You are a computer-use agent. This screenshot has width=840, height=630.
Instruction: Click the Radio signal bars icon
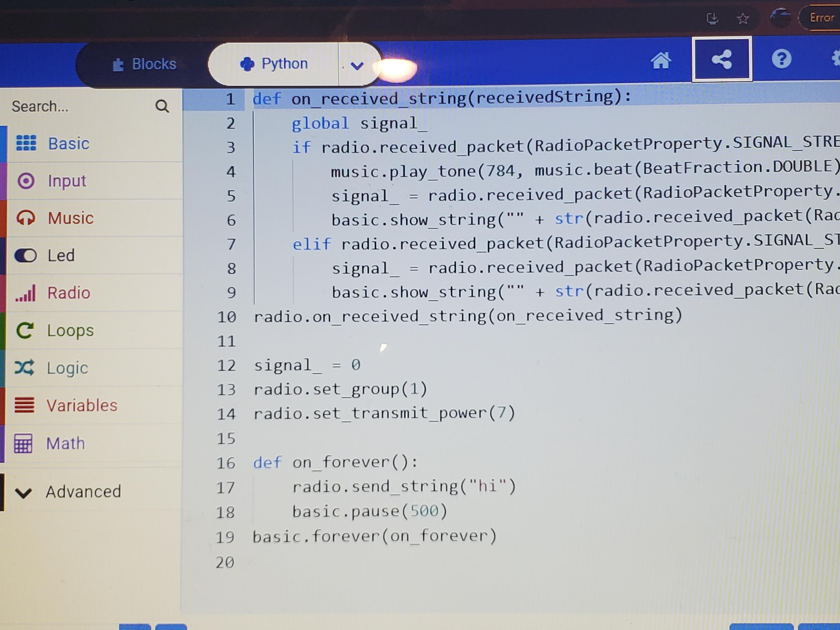click(25, 293)
